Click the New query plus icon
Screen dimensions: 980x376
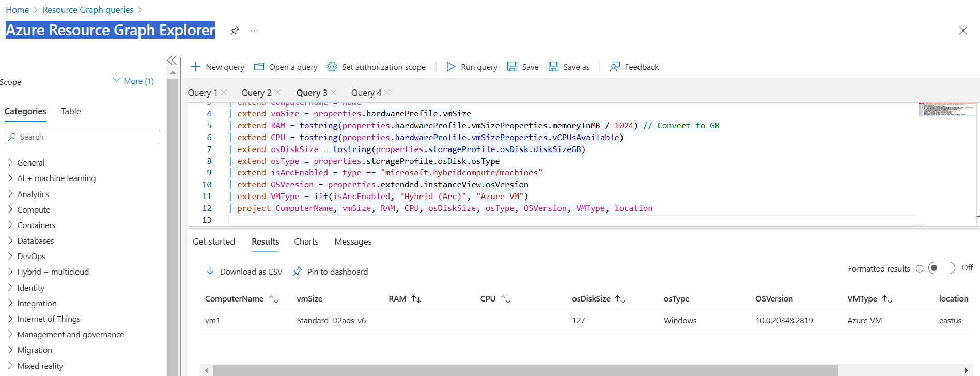pos(196,67)
